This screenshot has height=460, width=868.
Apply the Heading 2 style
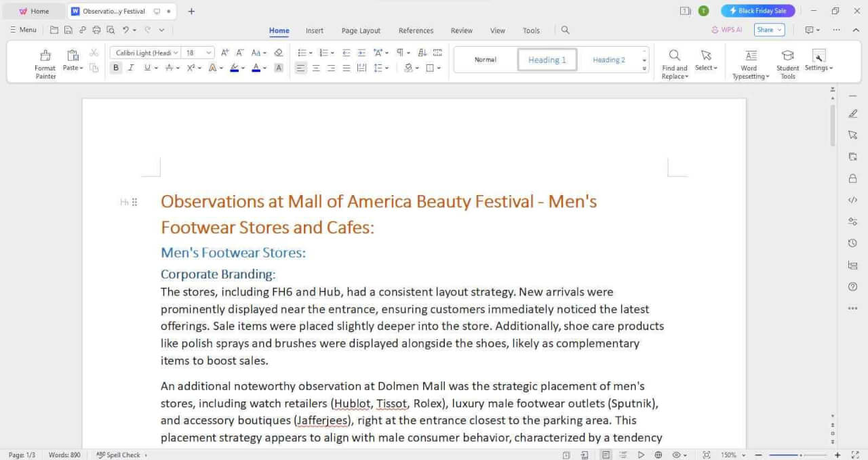(x=608, y=60)
